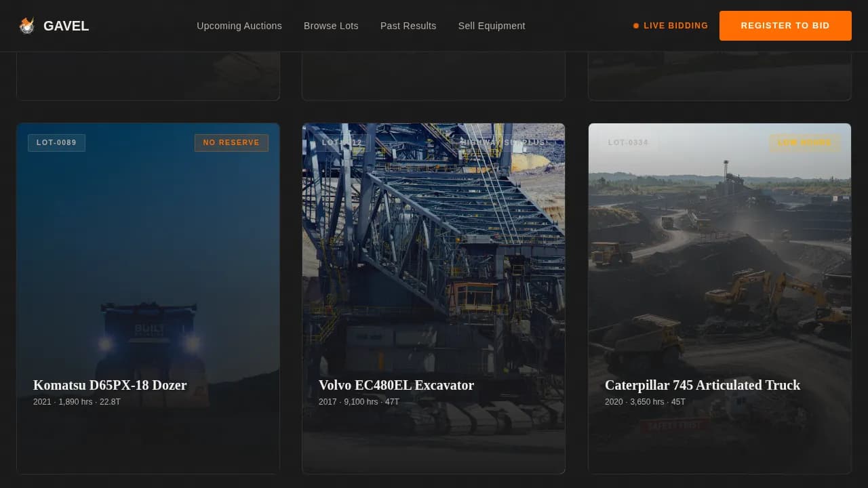Click the No Reserve badge
868x488 pixels.
tap(231, 143)
